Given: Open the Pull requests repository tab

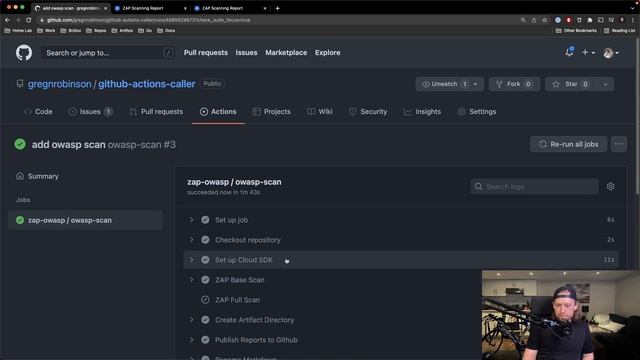Looking at the screenshot, I should (156, 111).
